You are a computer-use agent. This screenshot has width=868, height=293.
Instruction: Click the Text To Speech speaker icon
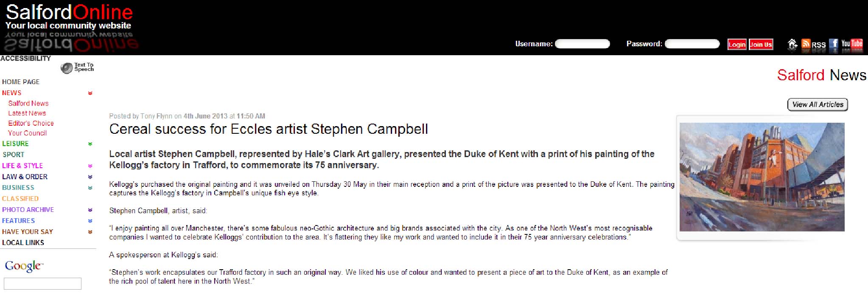(x=67, y=68)
